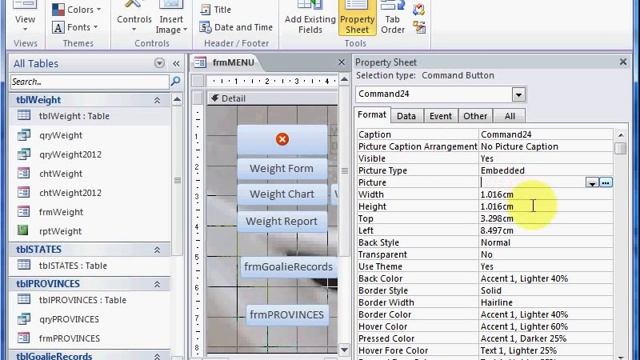The width and height of the screenshot is (640, 360).
Task: Click the Picture property builder button
Action: tap(606, 182)
